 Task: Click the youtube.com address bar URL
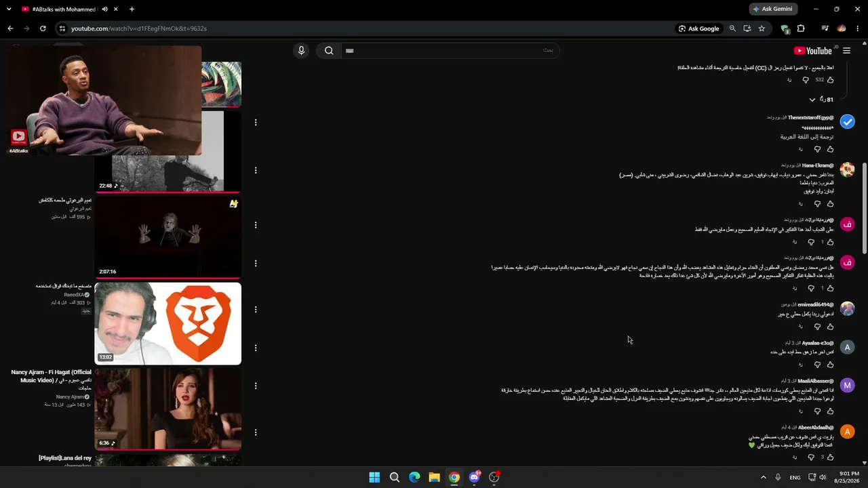click(138, 28)
